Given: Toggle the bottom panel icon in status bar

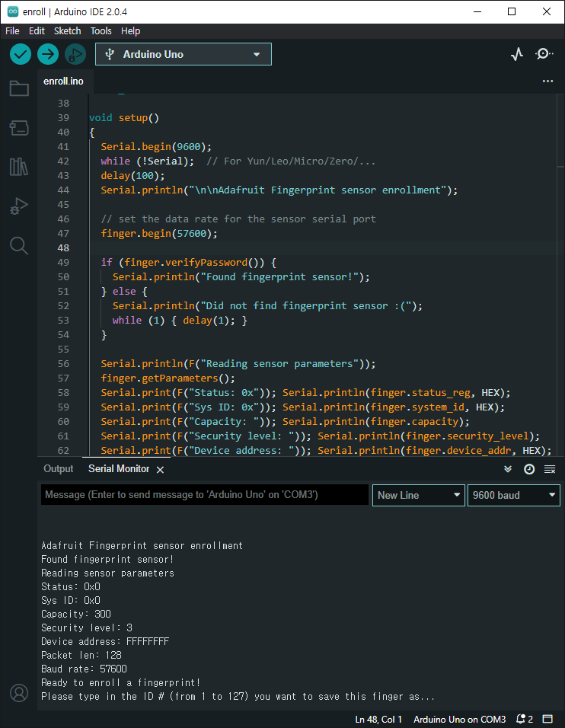Looking at the screenshot, I should pos(547,719).
